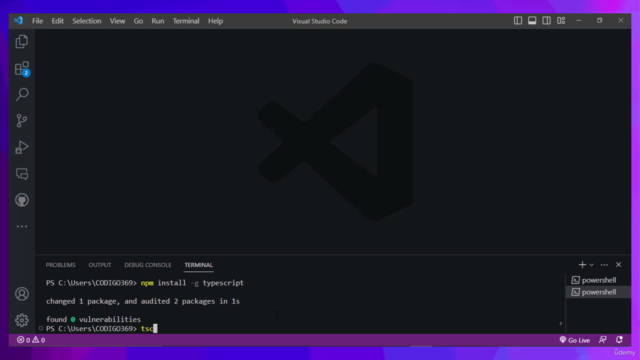Restore down the VS Code window
Image resolution: width=640 pixels, height=360 pixels.
(x=599, y=20)
